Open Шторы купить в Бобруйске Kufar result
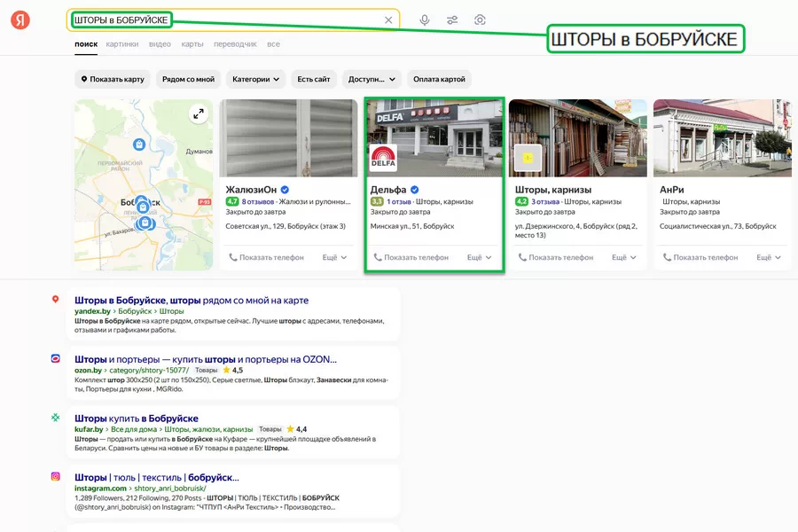This screenshot has width=798, height=532. coord(137,419)
